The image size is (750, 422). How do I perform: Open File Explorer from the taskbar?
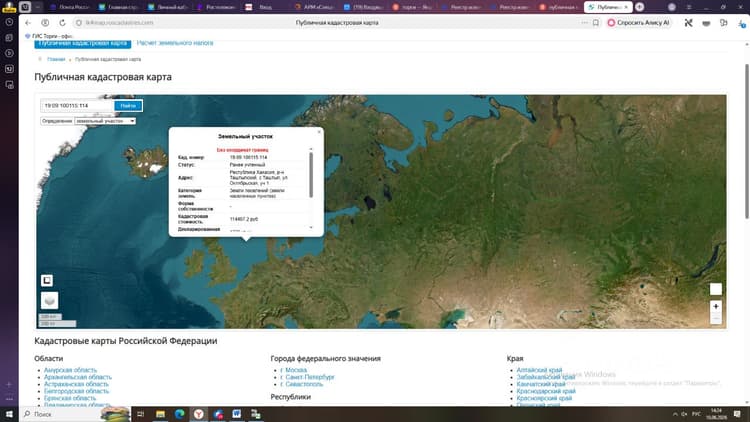(160, 414)
